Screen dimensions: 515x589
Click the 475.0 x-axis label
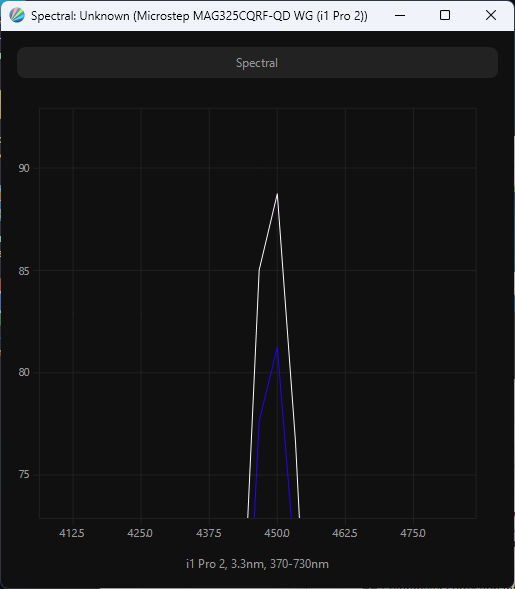(x=413, y=533)
